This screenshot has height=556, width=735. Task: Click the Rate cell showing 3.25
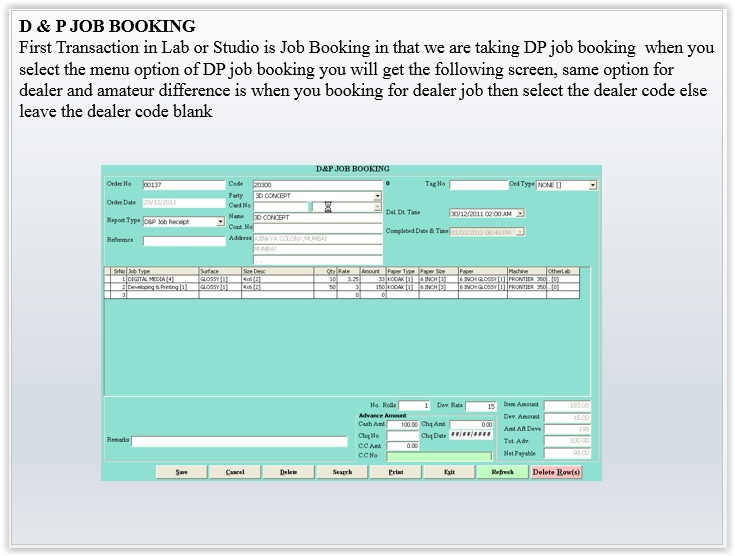tap(348, 279)
